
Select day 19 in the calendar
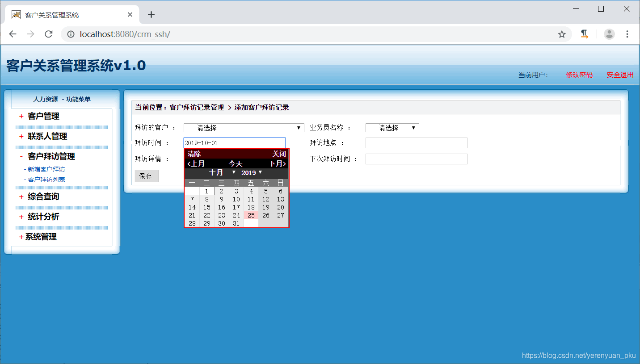[x=266, y=207]
